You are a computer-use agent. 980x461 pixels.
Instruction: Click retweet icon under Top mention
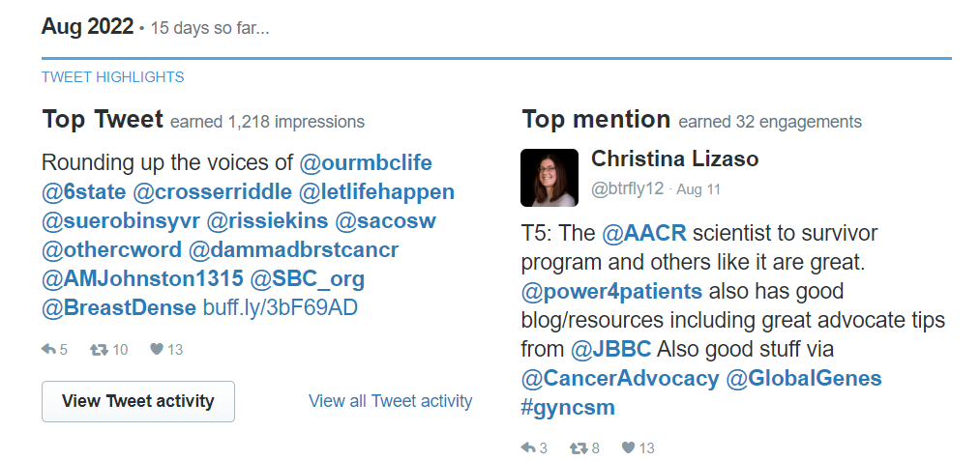pyautogui.click(x=578, y=447)
